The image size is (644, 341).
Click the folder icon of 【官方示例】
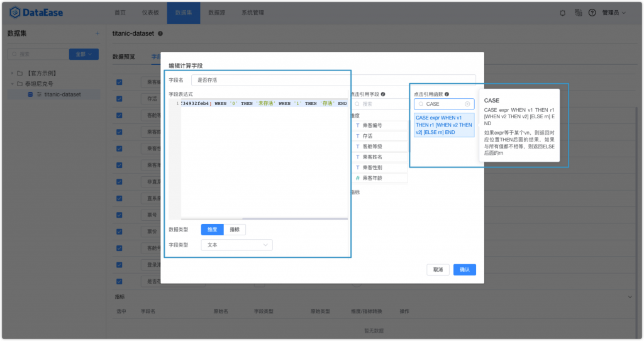tap(19, 73)
